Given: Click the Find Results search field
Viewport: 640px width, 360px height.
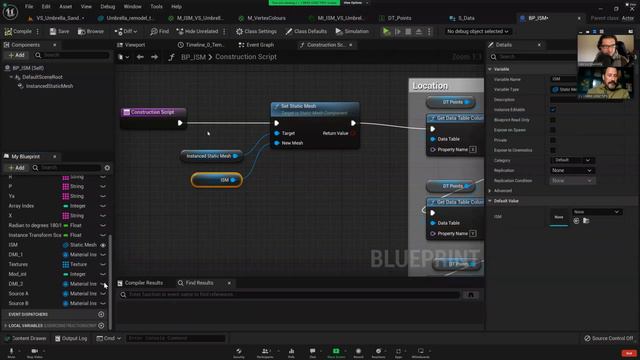Looking at the screenshot, I should pyautogui.click(x=290, y=295).
